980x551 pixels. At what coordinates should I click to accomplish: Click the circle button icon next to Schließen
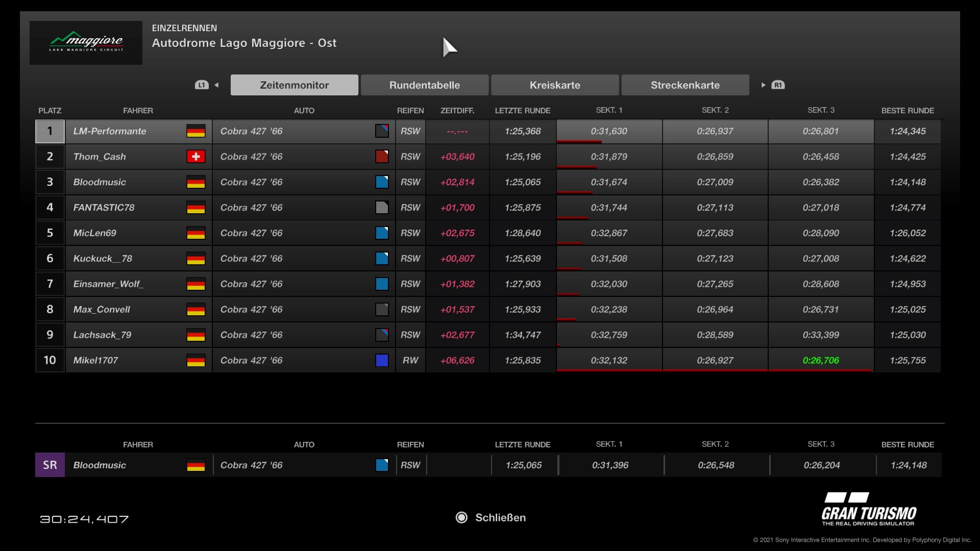click(x=461, y=518)
